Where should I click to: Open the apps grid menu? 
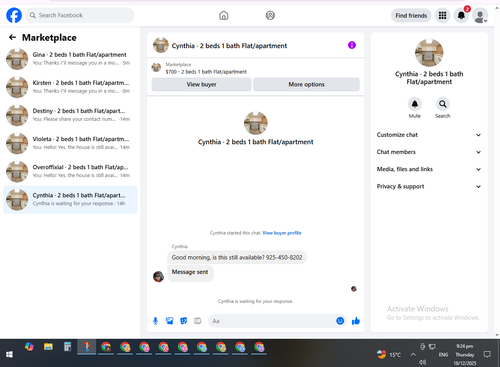point(442,15)
